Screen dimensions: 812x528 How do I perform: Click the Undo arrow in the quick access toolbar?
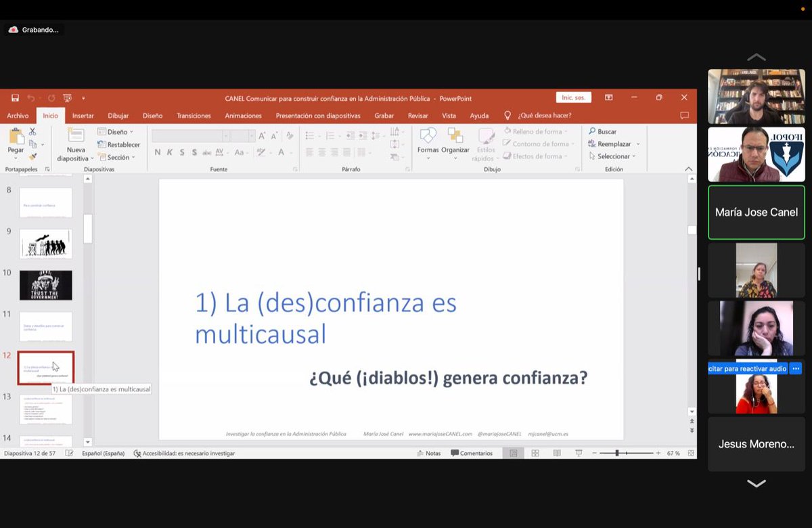[x=30, y=98]
